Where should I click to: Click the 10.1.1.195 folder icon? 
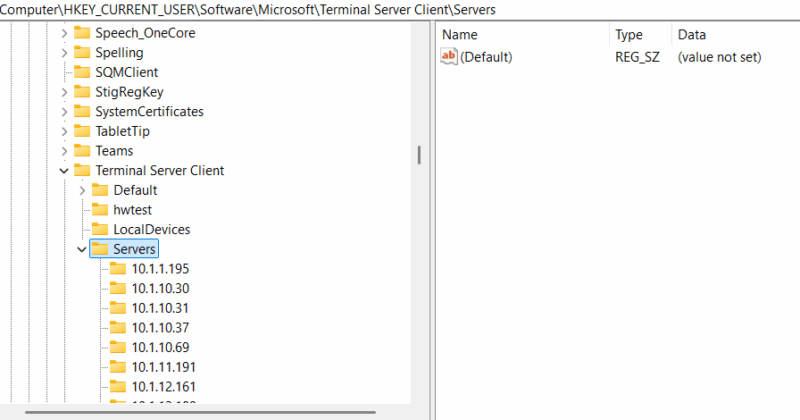[x=118, y=268]
